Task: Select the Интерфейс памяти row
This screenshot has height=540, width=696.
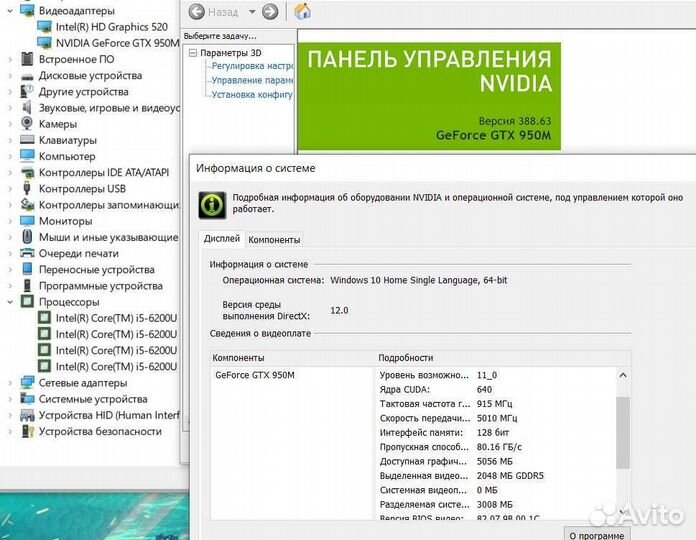Action: point(496,433)
